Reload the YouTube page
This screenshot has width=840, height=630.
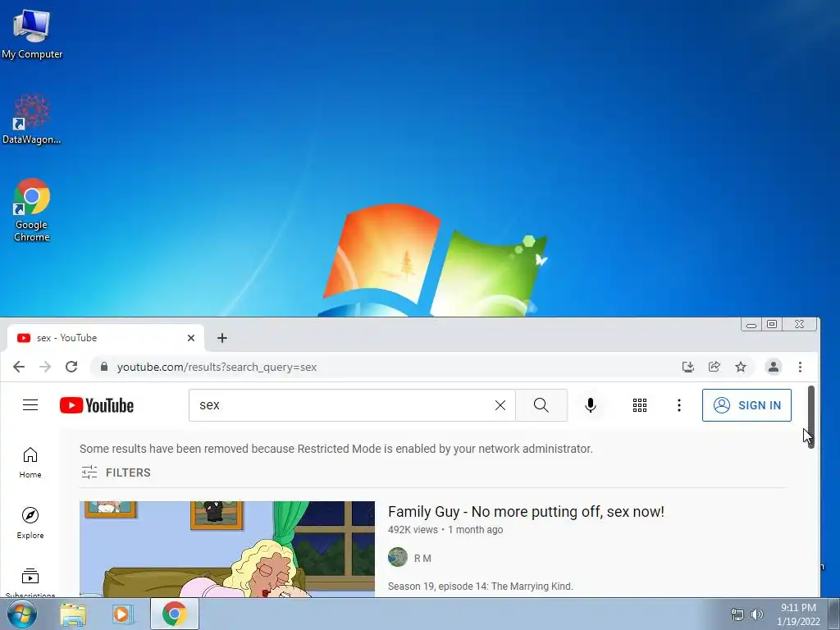click(71, 367)
